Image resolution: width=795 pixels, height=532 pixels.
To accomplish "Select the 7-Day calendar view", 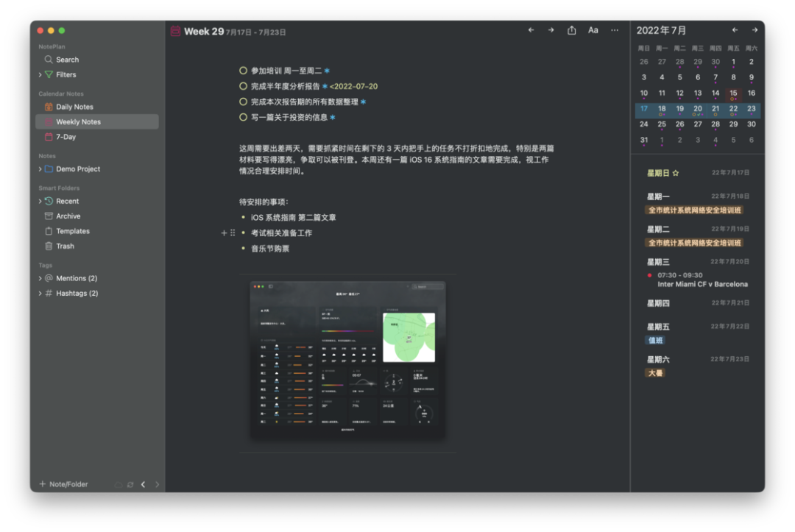I will [x=66, y=137].
